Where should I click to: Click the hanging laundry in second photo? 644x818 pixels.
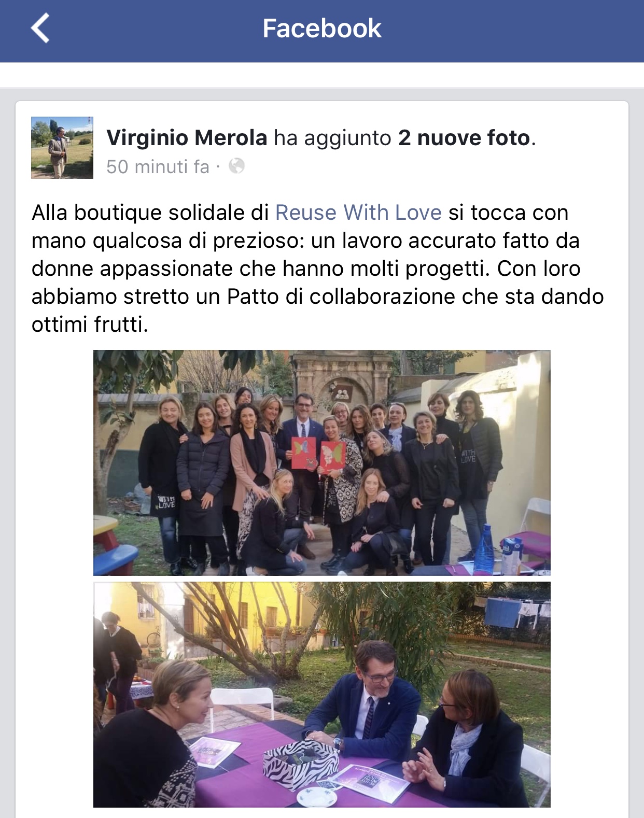coord(516,611)
